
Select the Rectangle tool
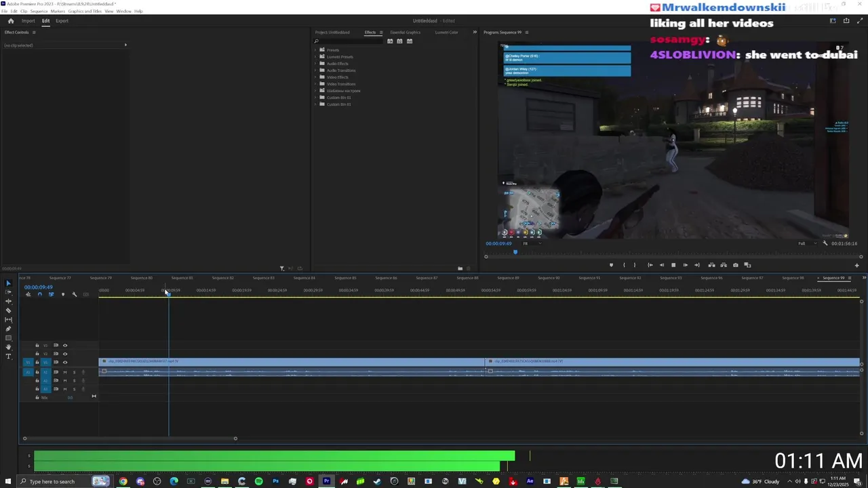[x=8, y=338]
